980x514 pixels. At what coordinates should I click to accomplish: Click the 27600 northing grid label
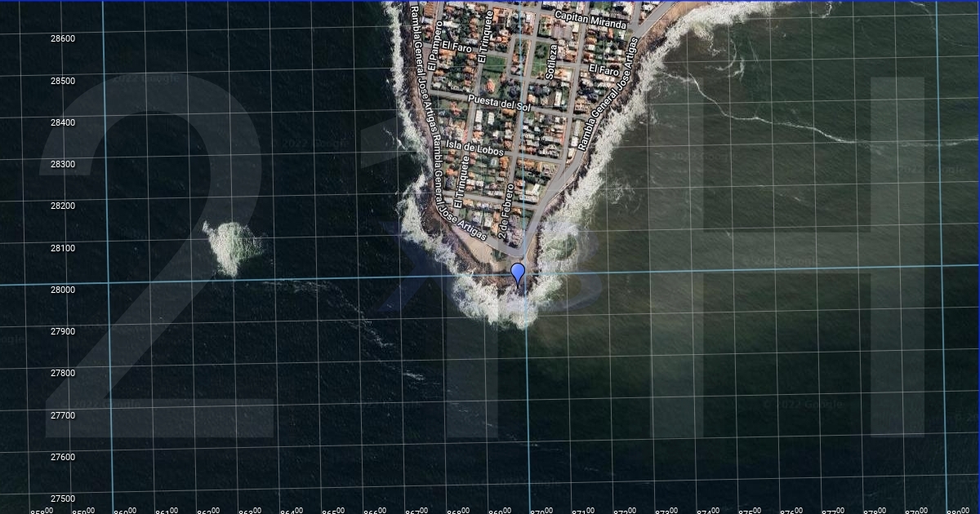pyautogui.click(x=63, y=457)
